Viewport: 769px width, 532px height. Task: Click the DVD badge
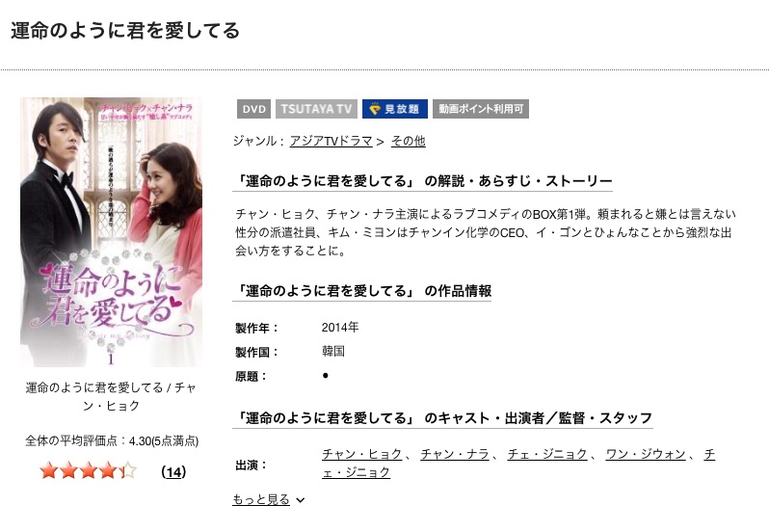(x=253, y=109)
